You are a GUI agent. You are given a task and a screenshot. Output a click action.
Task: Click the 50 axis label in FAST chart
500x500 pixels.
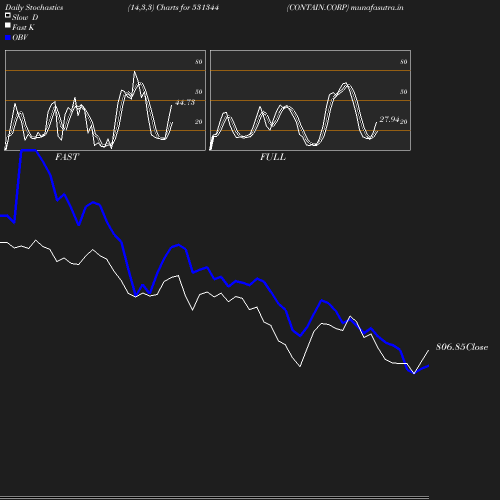[x=199, y=92]
